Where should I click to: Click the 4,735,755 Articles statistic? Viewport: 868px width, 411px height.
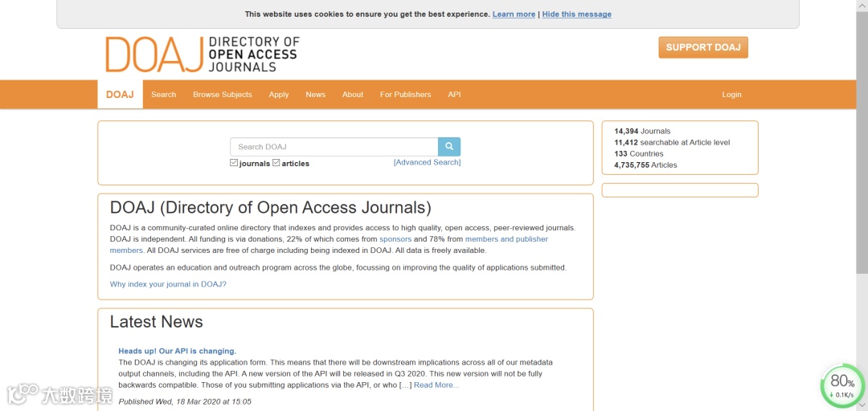(x=645, y=165)
